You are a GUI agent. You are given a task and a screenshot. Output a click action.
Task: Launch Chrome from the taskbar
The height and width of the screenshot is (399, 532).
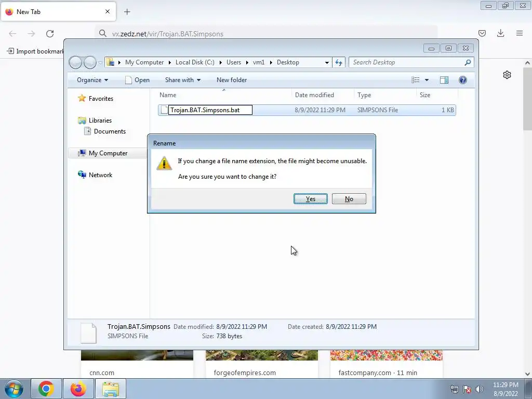46,389
